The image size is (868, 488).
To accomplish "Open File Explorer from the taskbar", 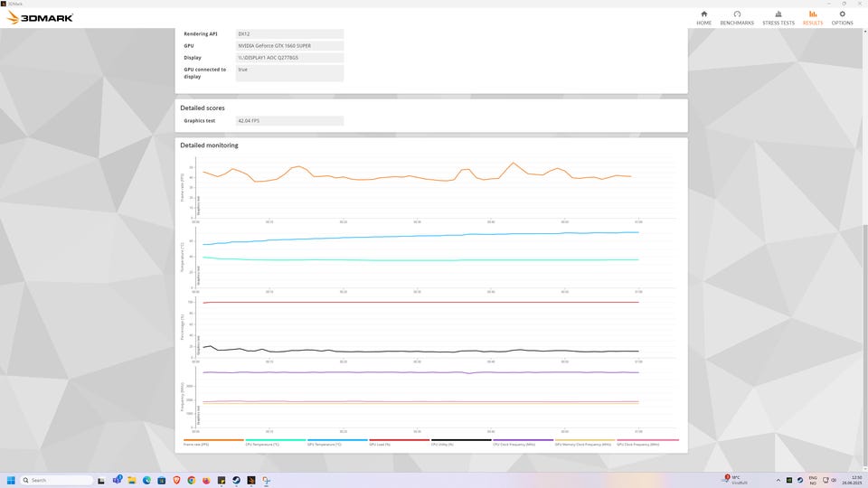I will point(132,480).
